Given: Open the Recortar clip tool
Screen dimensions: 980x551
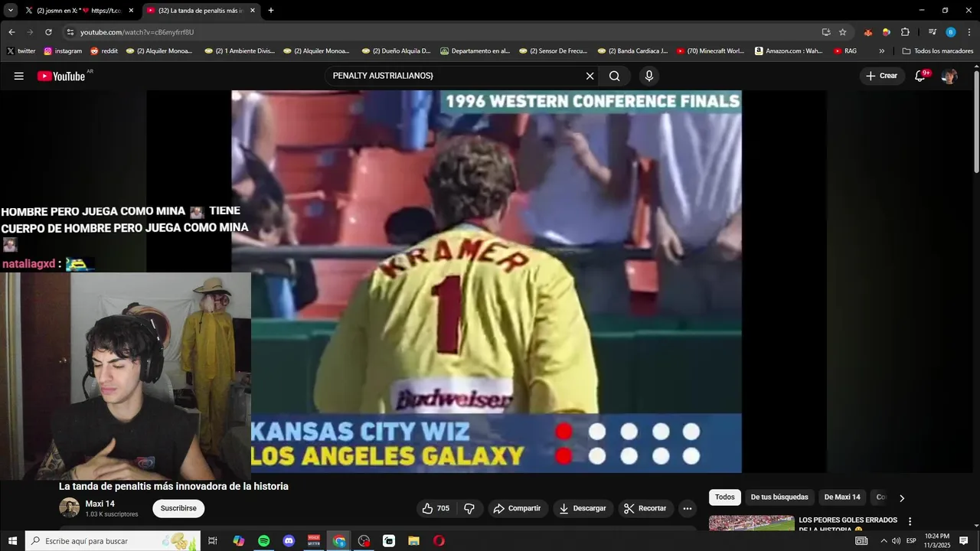Looking at the screenshot, I should [645, 508].
